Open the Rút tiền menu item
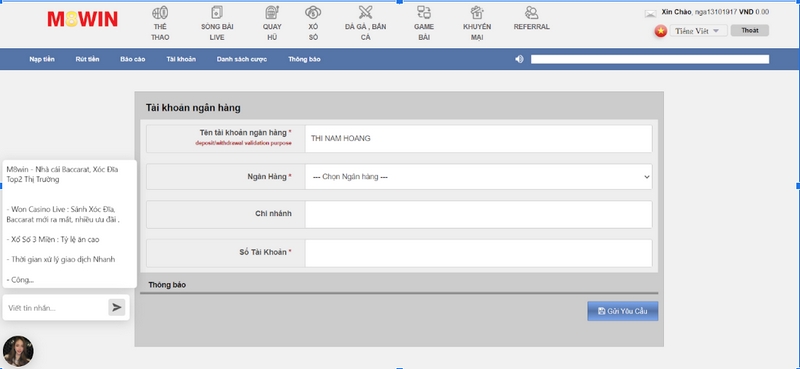The height and width of the screenshot is (369, 800). point(87,59)
